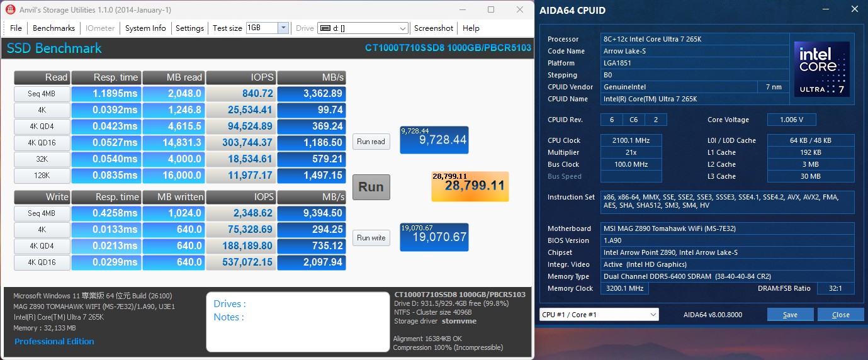
Task: Start the Run write test
Action: point(371,237)
